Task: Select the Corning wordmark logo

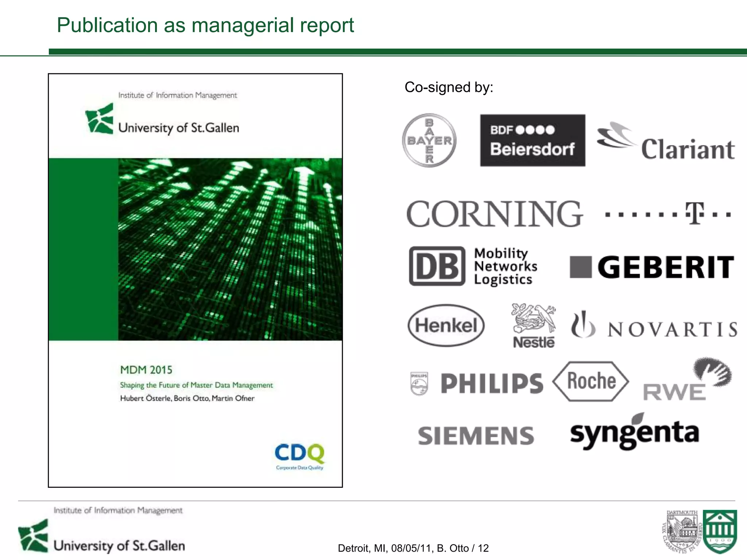Action: 494,214
